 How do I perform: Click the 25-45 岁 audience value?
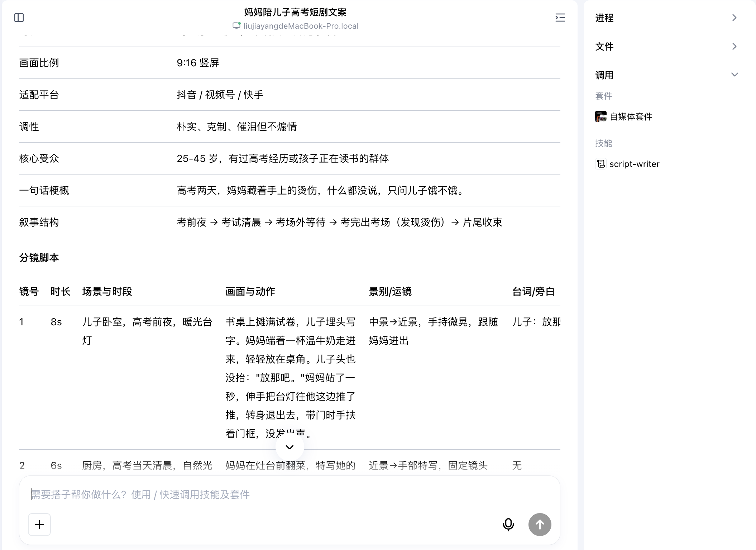(283, 158)
